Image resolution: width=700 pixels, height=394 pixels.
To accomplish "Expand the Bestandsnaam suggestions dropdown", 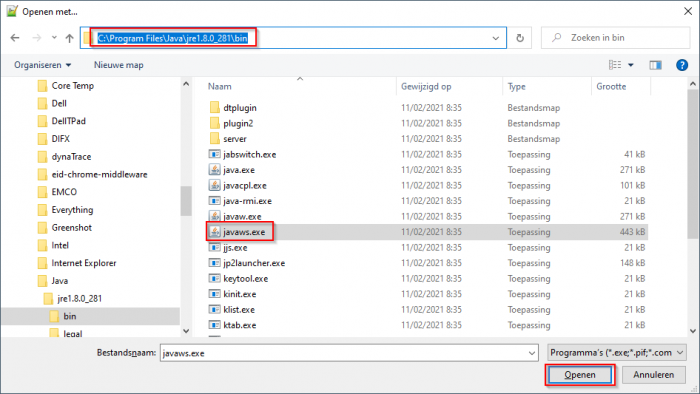I will [x=532, y=353].
